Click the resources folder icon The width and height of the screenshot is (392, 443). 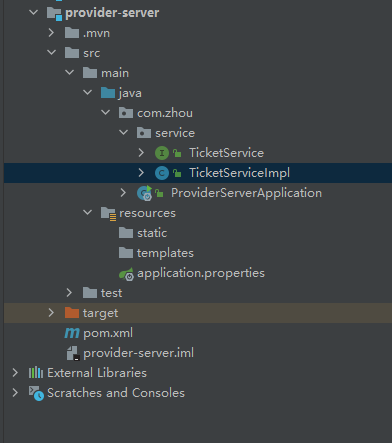coord(108,213)
